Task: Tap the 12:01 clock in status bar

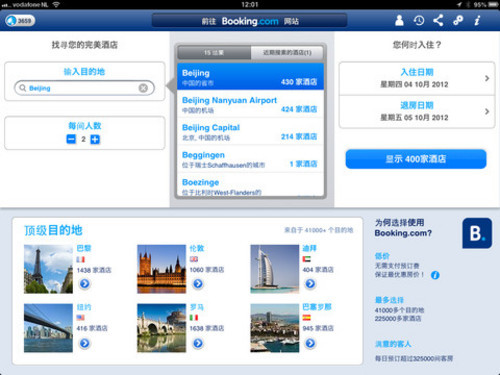Action: point(250,4)
